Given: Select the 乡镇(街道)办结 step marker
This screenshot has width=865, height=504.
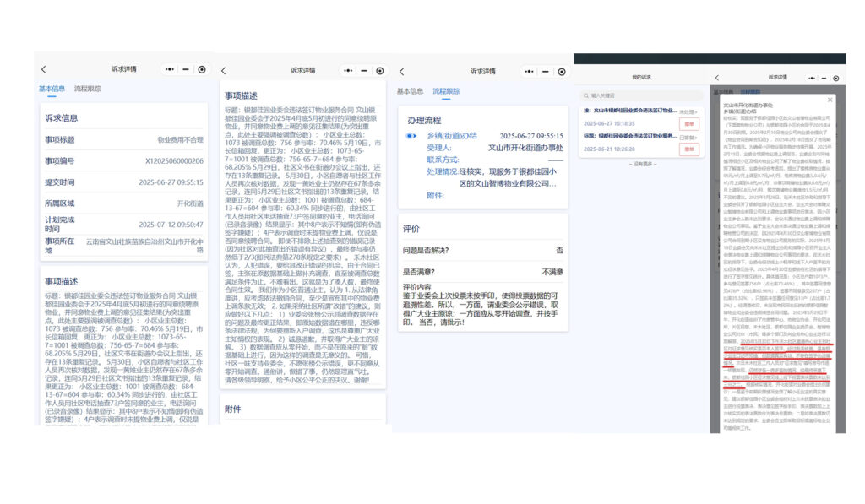Looking at the screenshot, I should [x=411, y=135].
